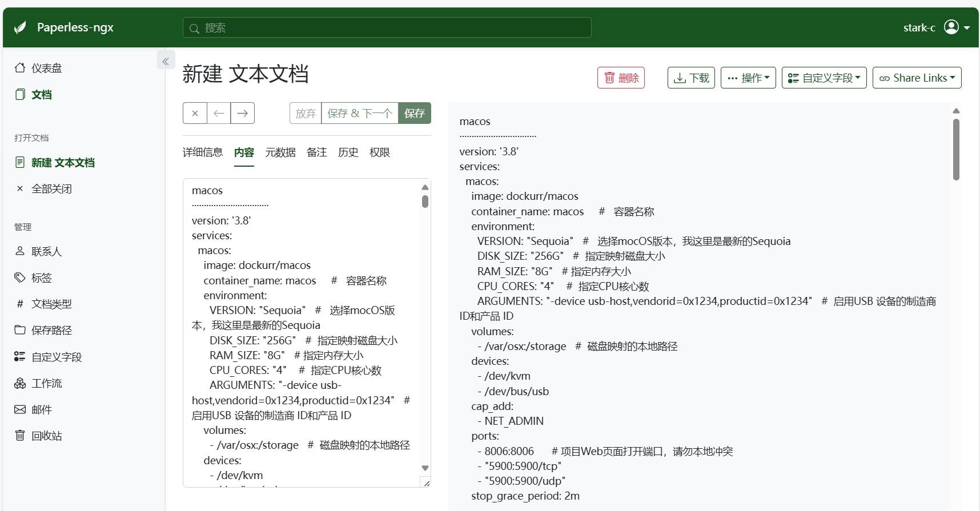Download the document via 下载
980x511 pixels.
pyautogui.click(x=691, y=78)
